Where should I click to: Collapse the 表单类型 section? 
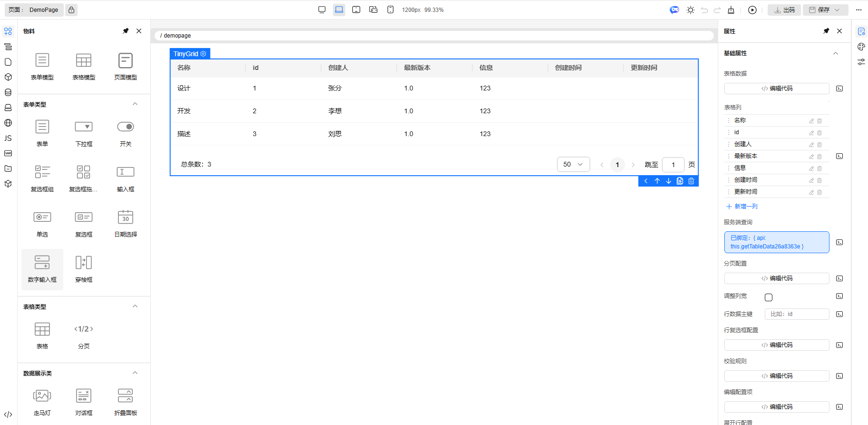point(135,104)
